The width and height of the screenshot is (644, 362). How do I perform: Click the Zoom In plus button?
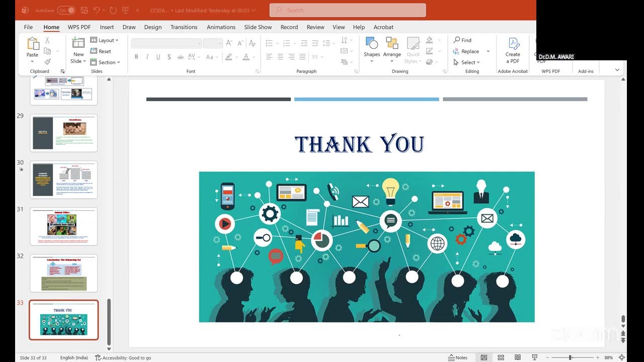(x=598, y=357)
